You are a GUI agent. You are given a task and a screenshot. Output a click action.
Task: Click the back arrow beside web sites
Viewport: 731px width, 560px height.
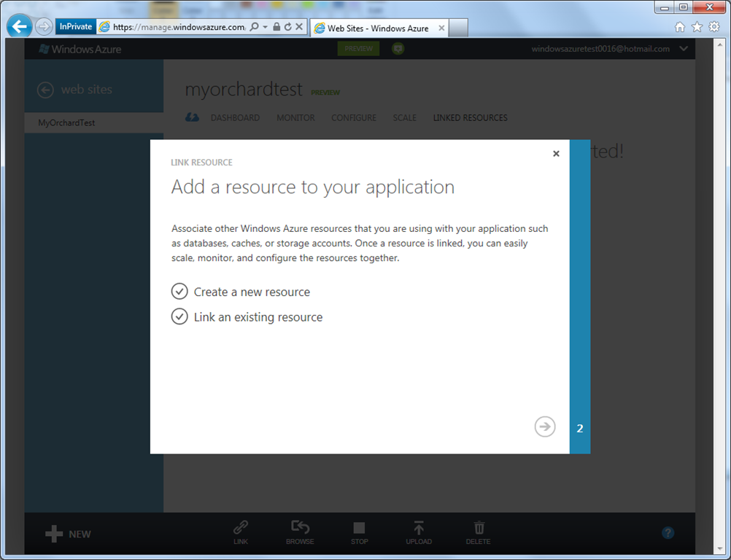tap(45, 90)
